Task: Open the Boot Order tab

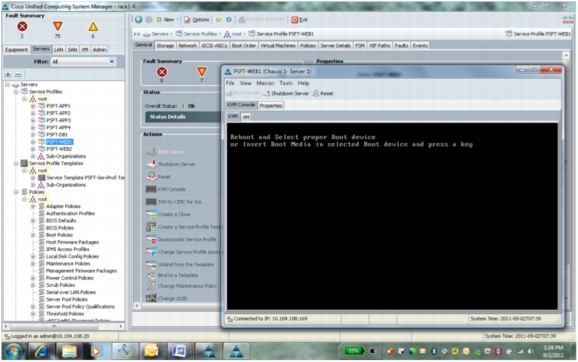Action: point(244,46)
